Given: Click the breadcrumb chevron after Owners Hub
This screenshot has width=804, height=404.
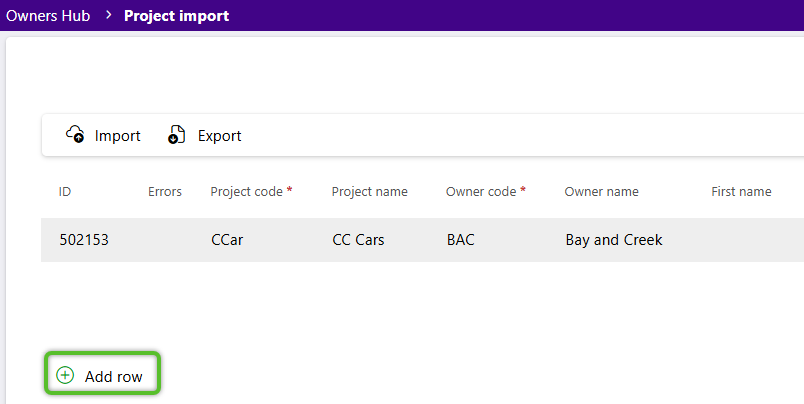Looking at the screenshot, I should 108,15.
